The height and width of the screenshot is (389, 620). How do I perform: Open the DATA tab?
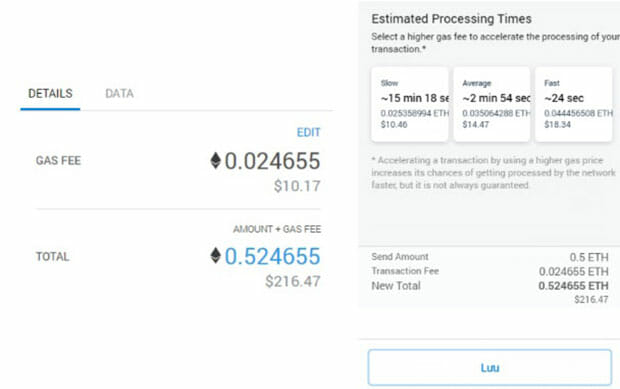(119, 94)
